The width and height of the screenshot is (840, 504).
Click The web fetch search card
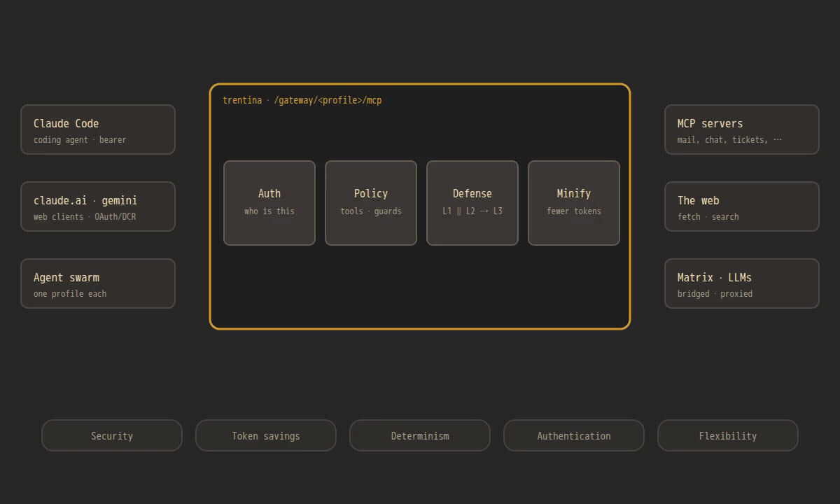[x=742, y=206]
